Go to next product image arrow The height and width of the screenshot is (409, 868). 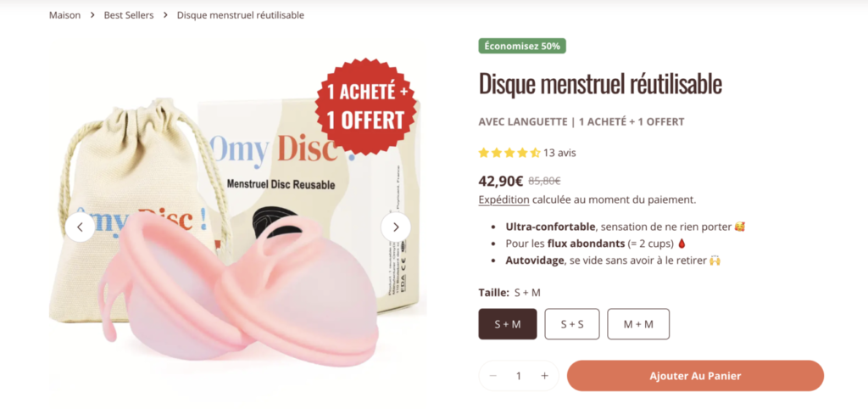(x=396, y=227)
